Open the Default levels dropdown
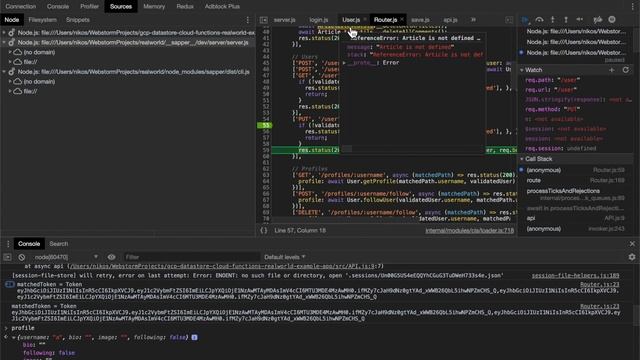Image resolution: width=640 pixels, height=360 pixels. (284, 257)
